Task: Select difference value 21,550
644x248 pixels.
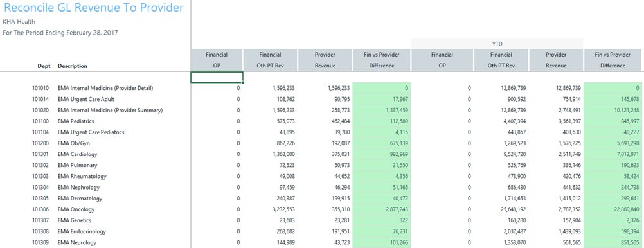Action: (382, 166)
